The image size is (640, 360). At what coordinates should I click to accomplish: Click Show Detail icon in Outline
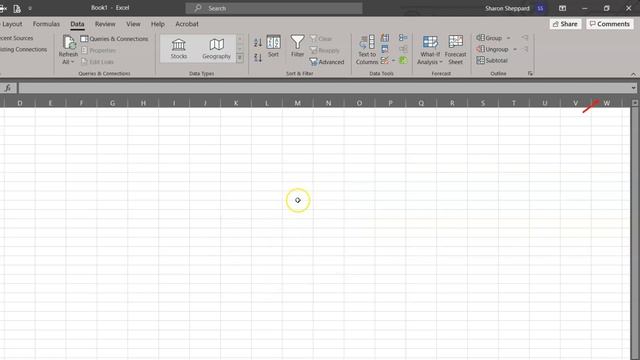click(x=525, y=38)
